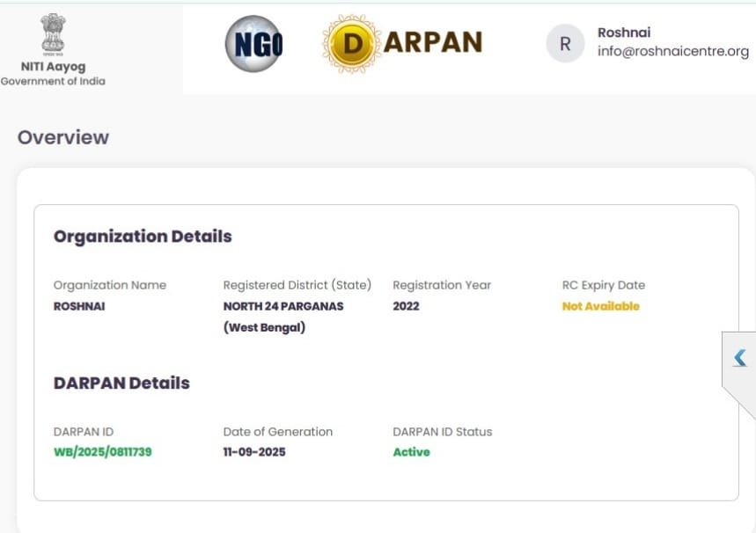The width and height of the screenshot is (756, 533).
Task: Click the info@roshnaicentre.org email address
Action: point(672,51)
